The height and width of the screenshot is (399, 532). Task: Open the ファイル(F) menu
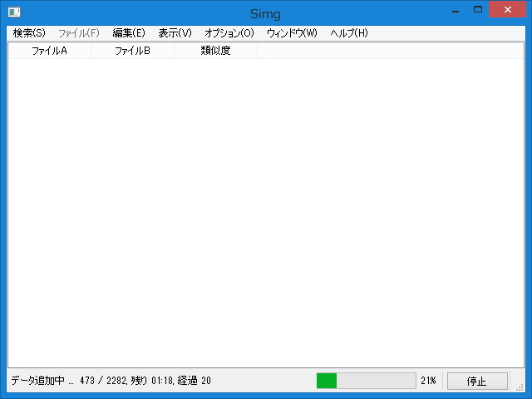tap(79, 33)
